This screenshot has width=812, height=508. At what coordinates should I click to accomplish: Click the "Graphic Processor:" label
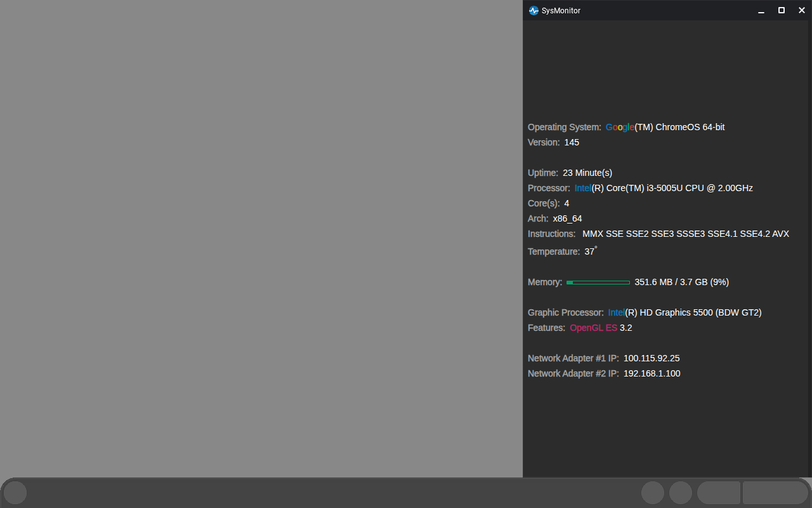tap(566, 312)
